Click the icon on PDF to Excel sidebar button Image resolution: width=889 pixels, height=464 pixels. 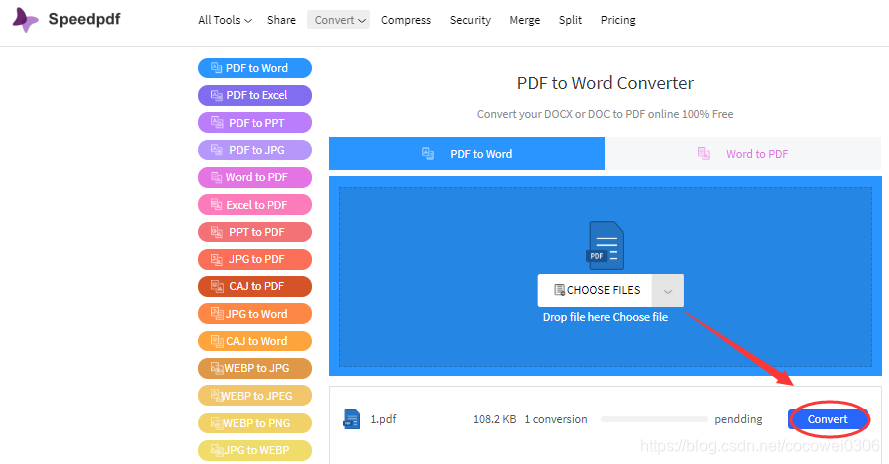217,95
